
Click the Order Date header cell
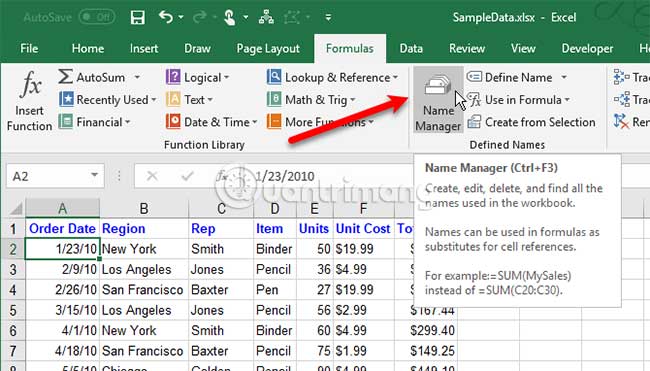click(62, 228)
